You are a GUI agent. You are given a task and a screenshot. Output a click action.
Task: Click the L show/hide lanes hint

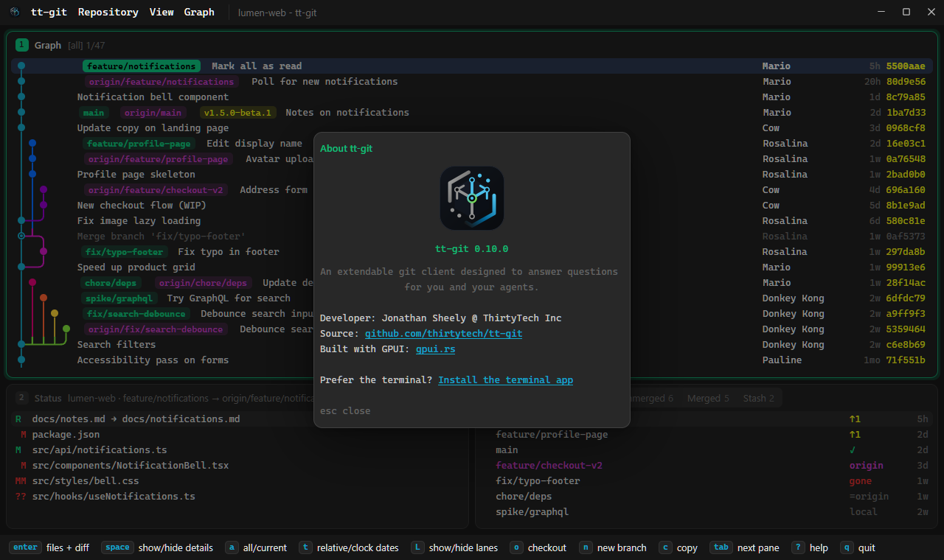(454, 547)
